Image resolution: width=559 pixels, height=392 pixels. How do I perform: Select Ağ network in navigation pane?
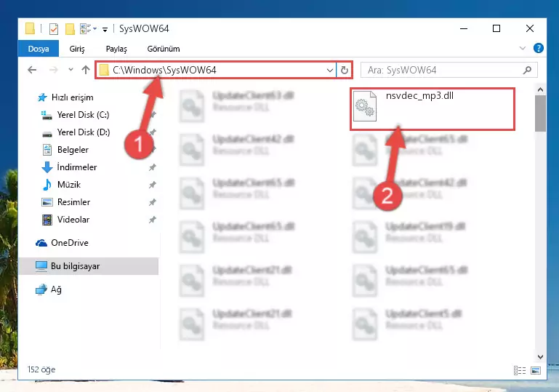point(49,289)
